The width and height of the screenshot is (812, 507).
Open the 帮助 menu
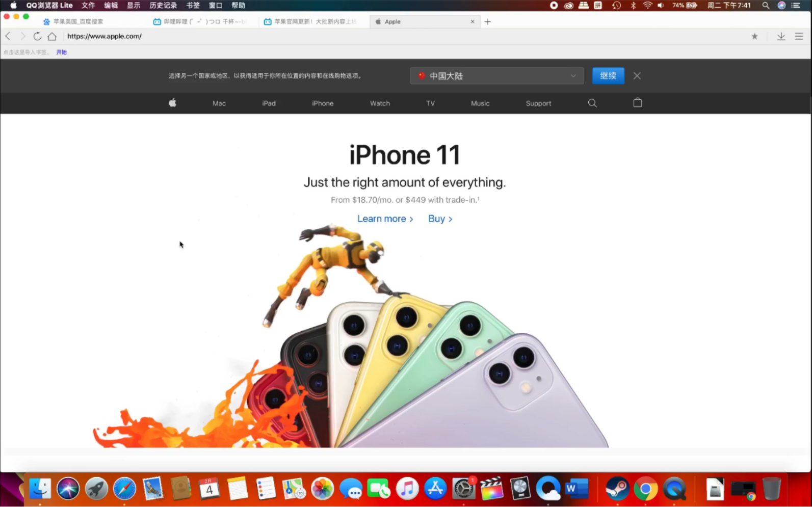point(238,5)
